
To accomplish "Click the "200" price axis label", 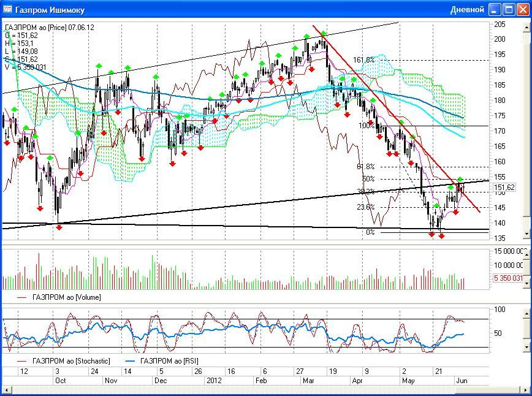I will tap(500, 39).
